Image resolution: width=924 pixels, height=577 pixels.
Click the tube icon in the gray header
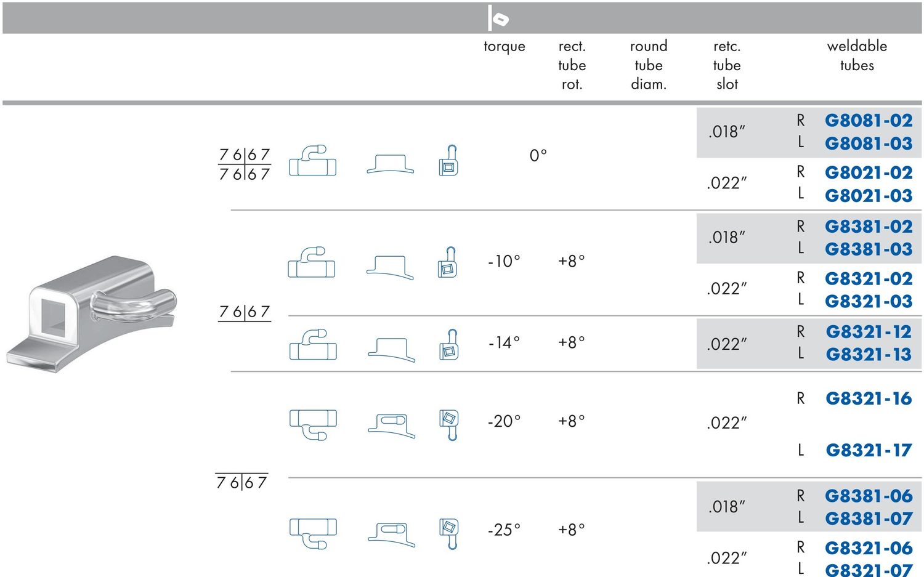point(498,18)
